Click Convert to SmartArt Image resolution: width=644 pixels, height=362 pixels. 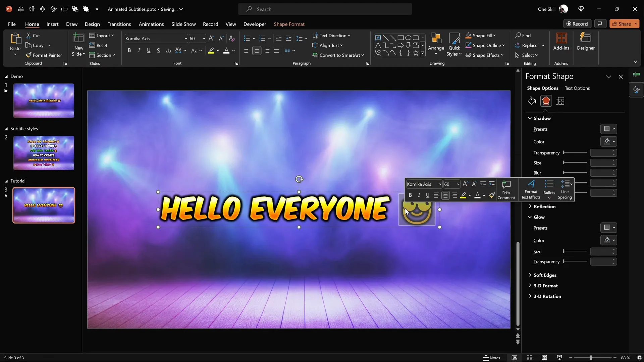pos(338,55)
